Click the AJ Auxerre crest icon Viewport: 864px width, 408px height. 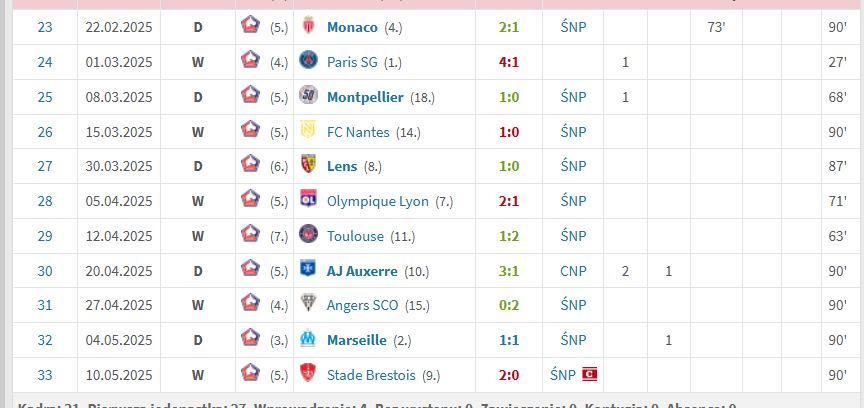pos(308,269)
